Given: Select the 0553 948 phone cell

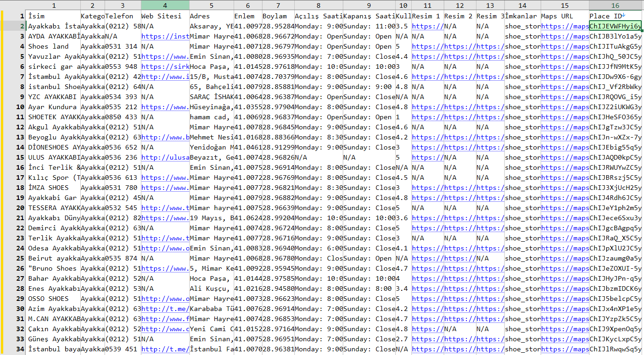Looking at the screenshot, I should [x=123, y=67].
